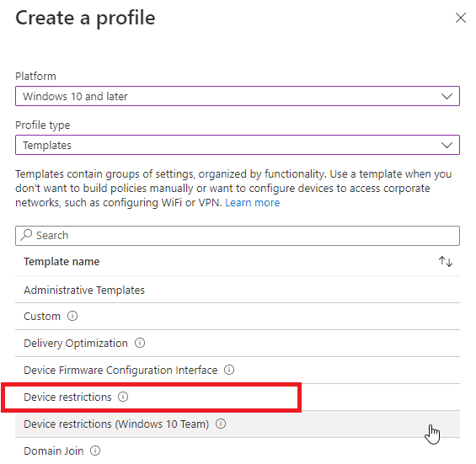Click info icon beside Delivery Optimization
Viewport: 476px width, 464px height.
(x=140, y=344)
